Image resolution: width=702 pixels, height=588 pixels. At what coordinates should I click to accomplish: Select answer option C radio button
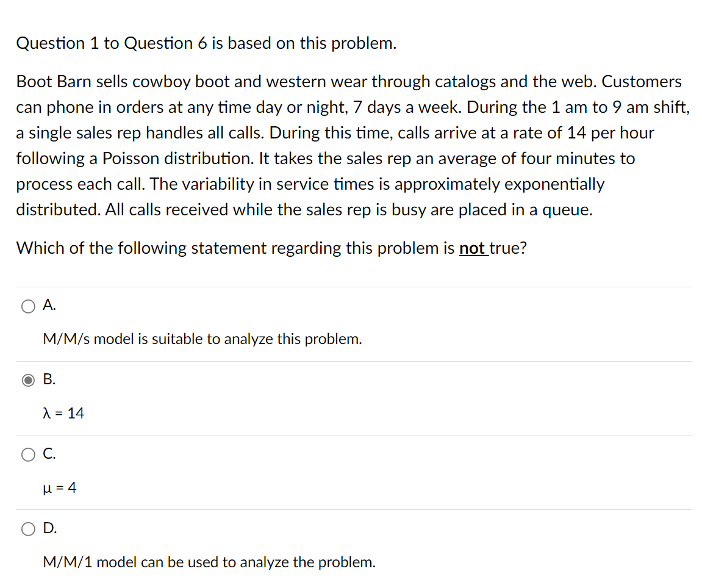tap(28, 454)
